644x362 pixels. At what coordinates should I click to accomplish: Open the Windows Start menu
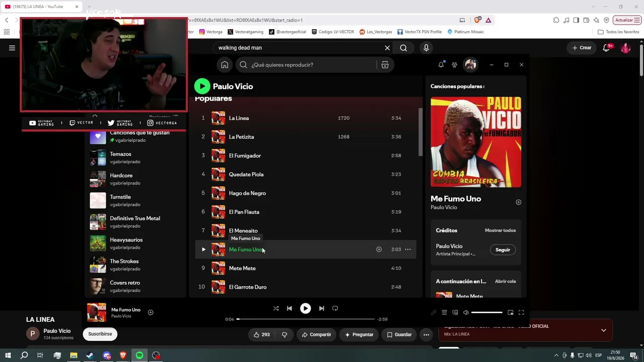point(8,355)
